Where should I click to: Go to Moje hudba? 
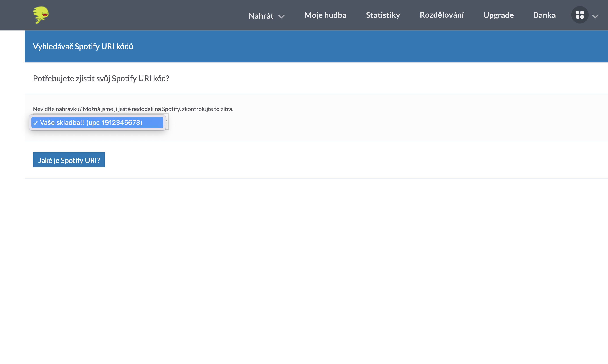tap(325, 15)
